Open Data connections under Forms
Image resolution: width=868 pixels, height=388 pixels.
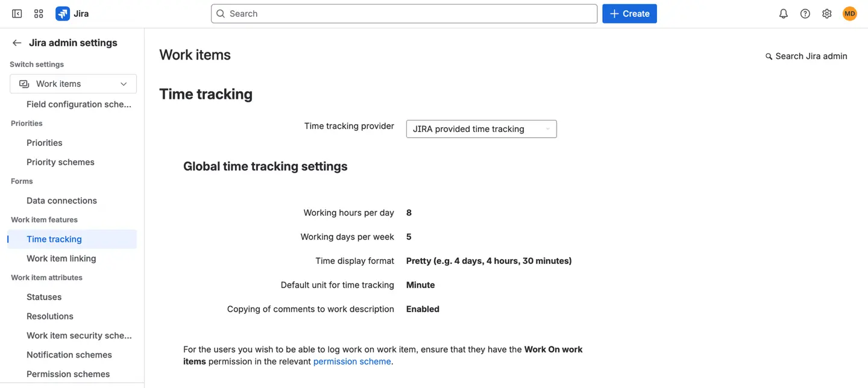click(61, 200)
